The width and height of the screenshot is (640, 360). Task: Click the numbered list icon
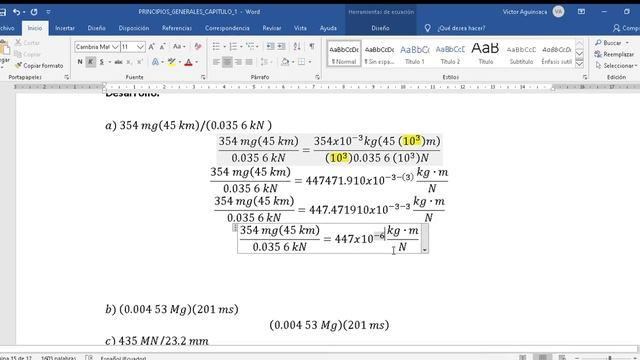(233, 47)
